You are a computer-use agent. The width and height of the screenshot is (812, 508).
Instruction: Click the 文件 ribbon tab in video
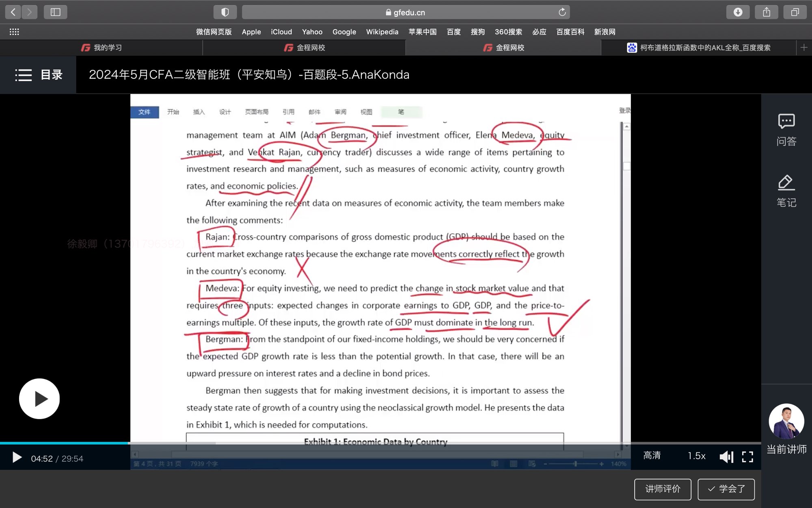[x=144, y=112]
